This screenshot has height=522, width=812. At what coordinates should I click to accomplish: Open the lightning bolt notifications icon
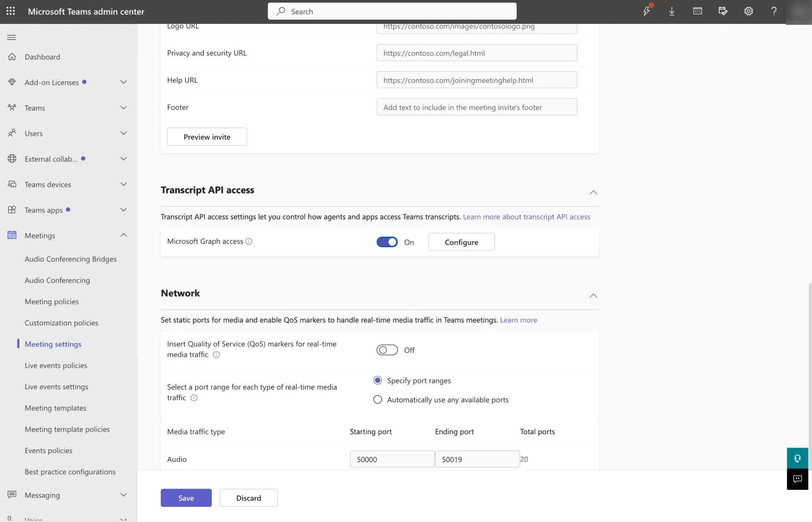647,11
